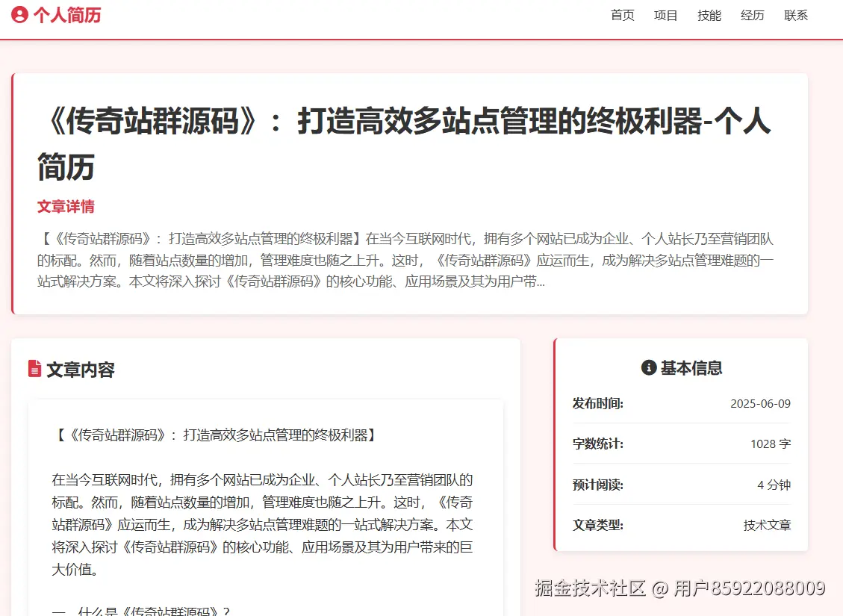Click the reading time value 4 分钟
The height and width of the screenshot is (616, 843).
click(774, 485)
